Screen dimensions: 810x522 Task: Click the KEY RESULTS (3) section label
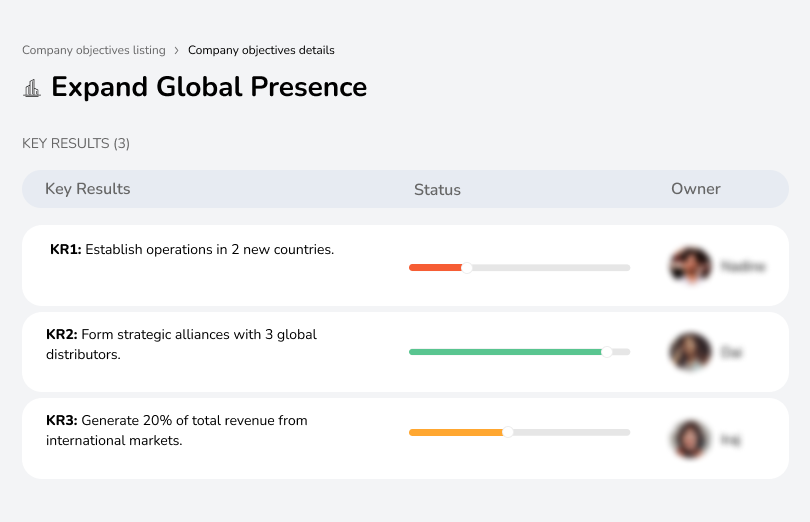[76, 143]
